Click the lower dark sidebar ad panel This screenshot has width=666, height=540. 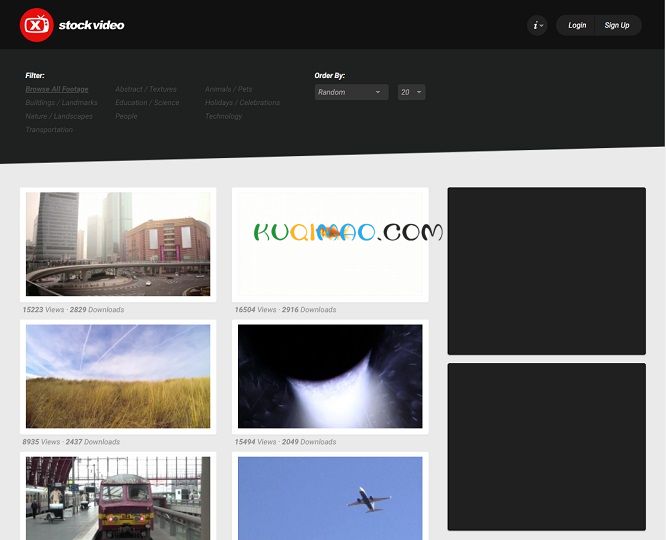(x=547, y=447)
